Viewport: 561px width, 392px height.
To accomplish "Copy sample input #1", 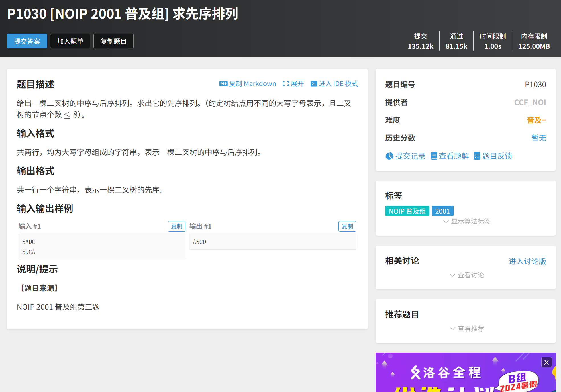I will pyautogui.click(x=176, y=226).
